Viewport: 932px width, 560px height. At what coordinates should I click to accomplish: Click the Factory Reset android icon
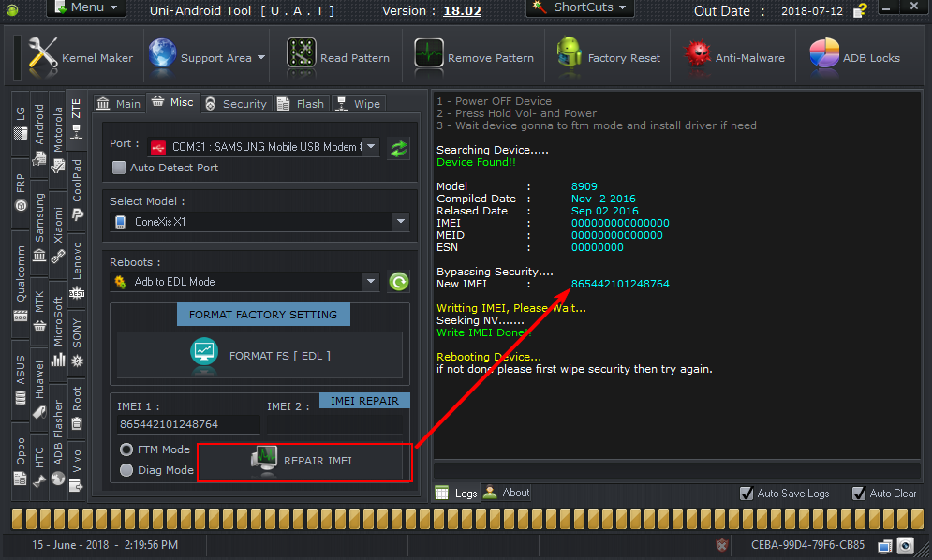569,54
